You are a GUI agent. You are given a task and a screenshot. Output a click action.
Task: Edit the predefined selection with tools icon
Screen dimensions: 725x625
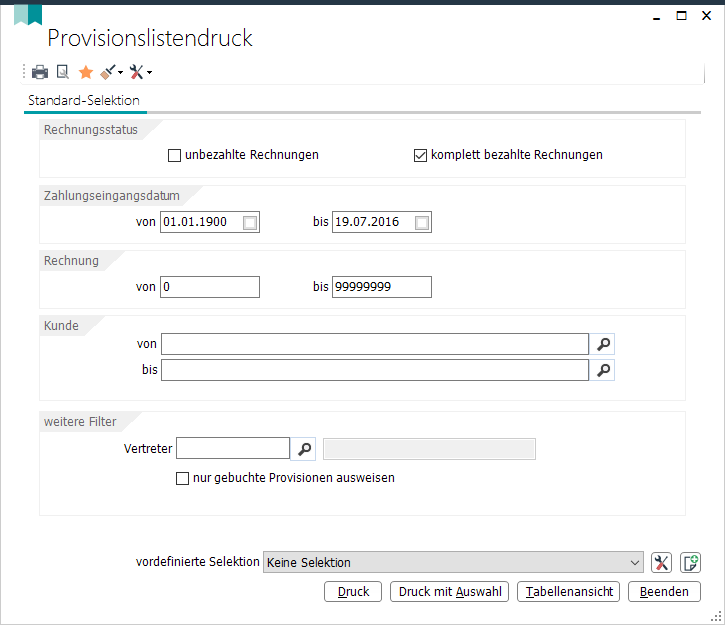pyautogui.click(x=661, y=563)
